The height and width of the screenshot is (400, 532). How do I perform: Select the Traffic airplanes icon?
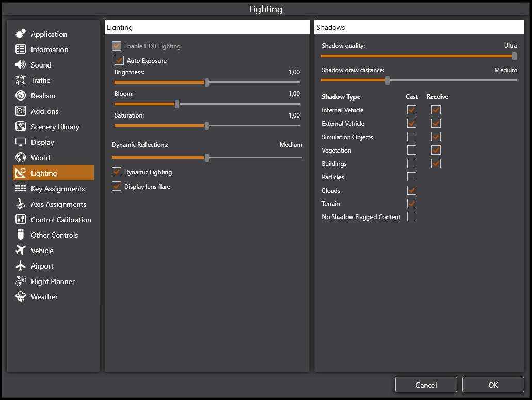pos(21,80)
